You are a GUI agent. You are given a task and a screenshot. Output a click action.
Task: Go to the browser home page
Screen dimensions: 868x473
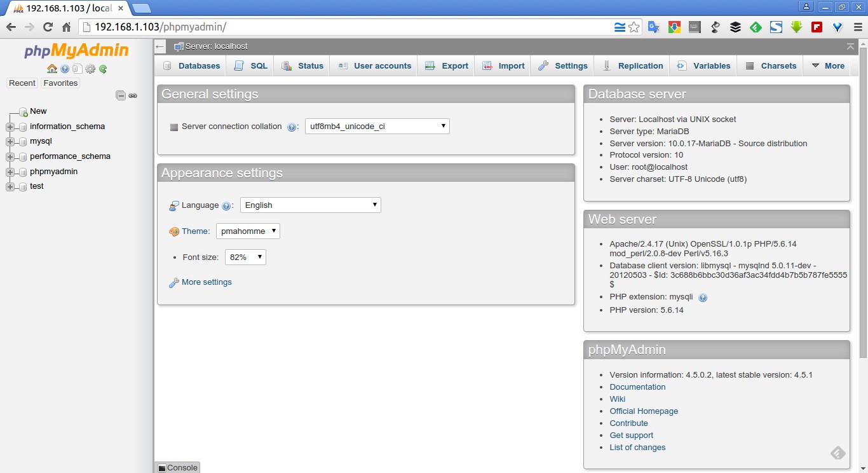(x=66, y=27)
